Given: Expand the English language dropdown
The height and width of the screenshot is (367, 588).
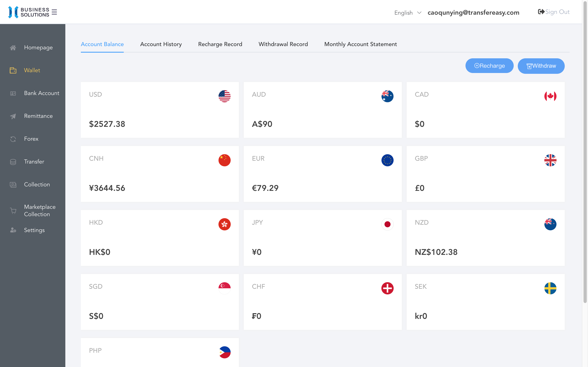Looking at the screenshot, I should point(404,13).
